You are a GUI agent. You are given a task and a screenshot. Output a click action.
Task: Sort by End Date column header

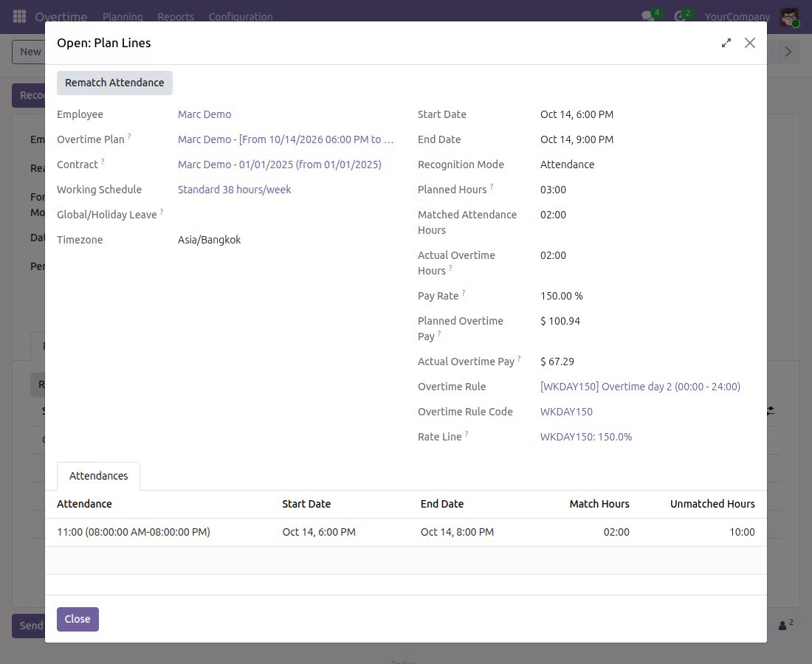point(441,504)
